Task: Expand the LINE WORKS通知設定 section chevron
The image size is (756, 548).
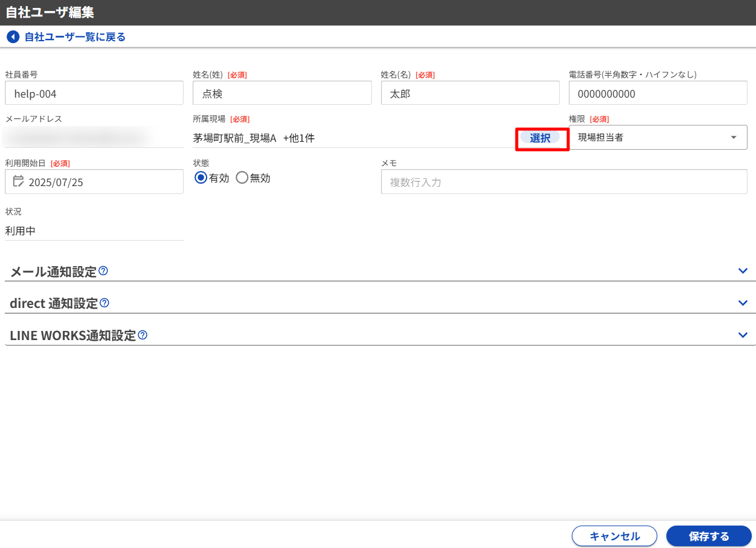Action: [x=743, y=335]
